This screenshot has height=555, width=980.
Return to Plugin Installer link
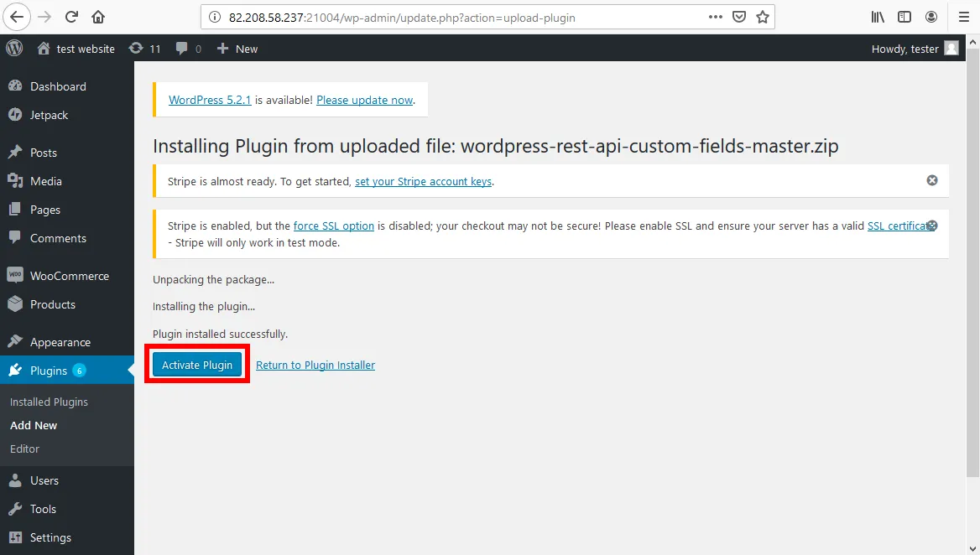(x=315, y=366)
